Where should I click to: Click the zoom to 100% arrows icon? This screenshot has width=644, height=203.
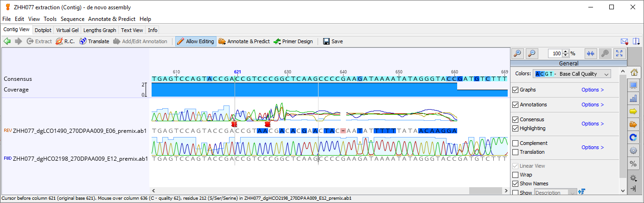(590, 53)
